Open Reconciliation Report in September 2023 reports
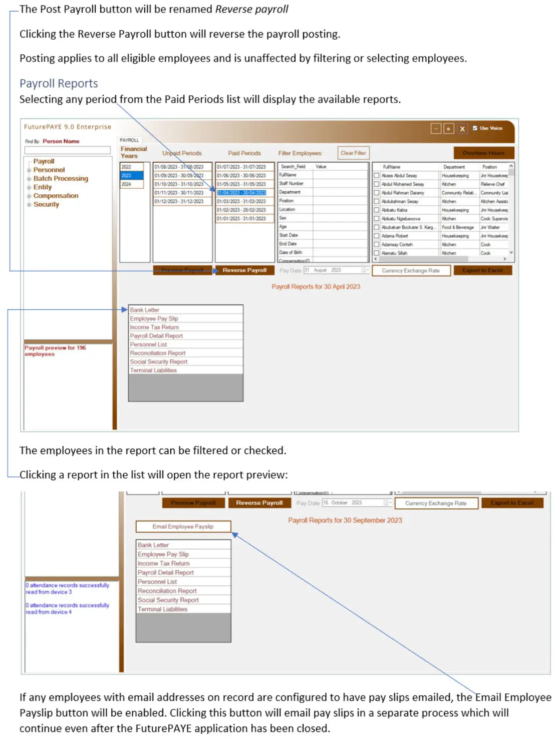 click(183, 591)
